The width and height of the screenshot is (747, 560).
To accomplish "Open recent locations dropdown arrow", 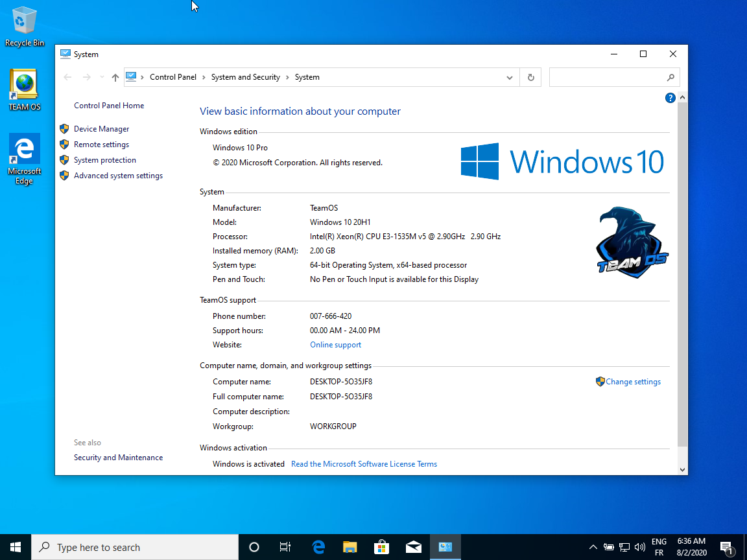I will (102, 77).
